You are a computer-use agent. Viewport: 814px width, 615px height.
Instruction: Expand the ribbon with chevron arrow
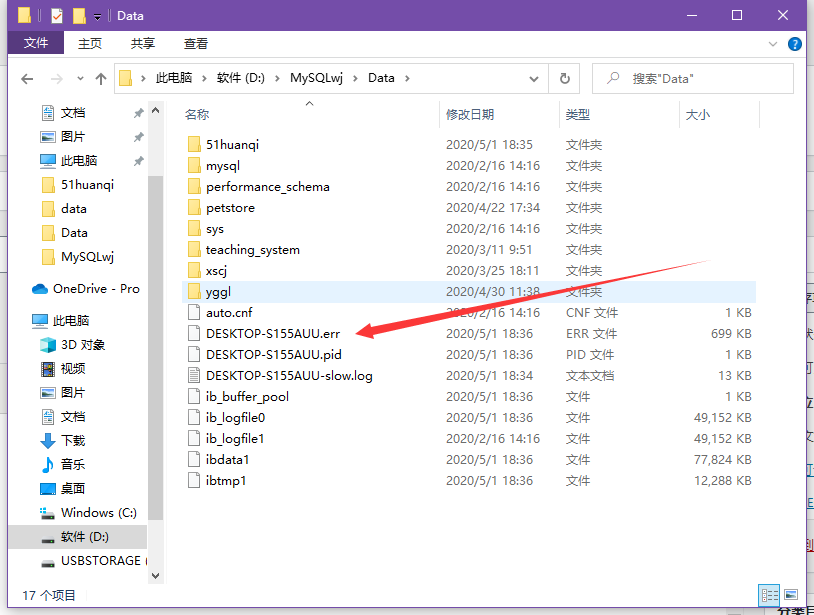[773, 44]
